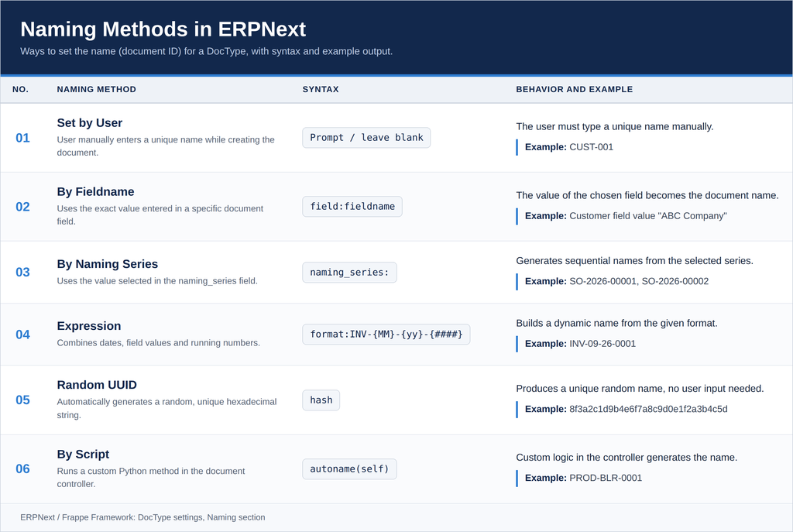Click 'The value of the chosen field becomes' sentence

[647, 195]
